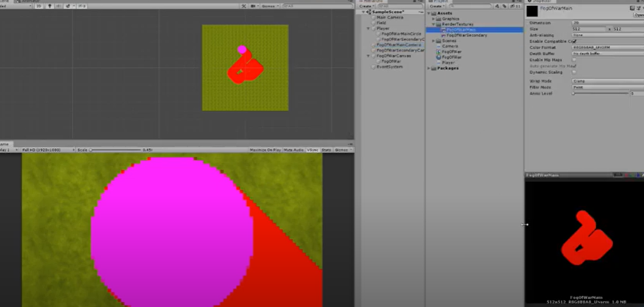The width and height of the screenshot is (644, 307).
Task: Select Main Camera in Hierarchy
Action: click(x=389, y=18)
